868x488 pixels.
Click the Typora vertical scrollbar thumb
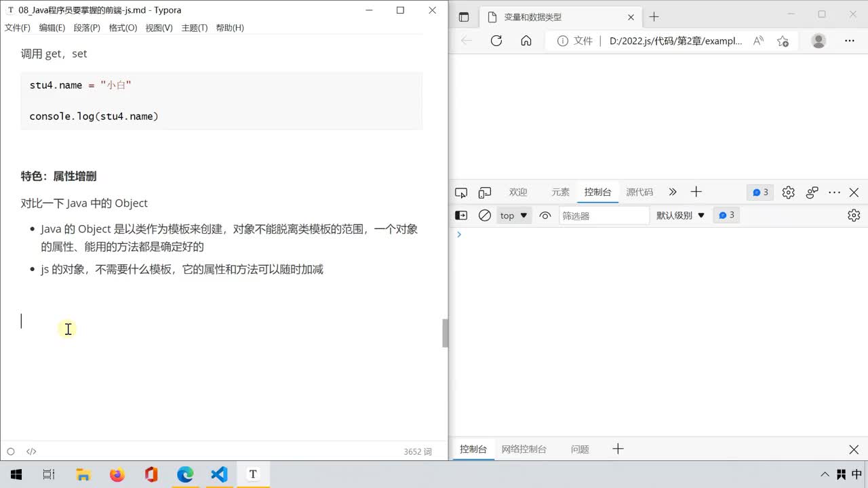coord(446,333)
